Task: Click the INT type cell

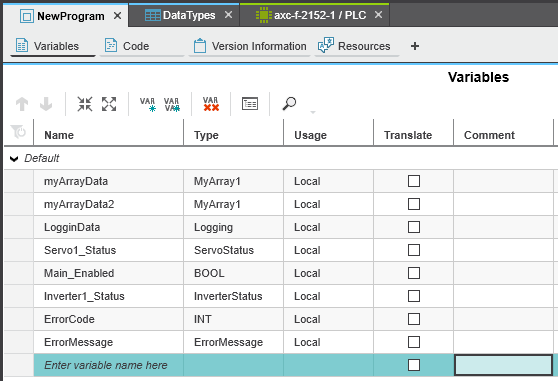Action: pos(233,319)
